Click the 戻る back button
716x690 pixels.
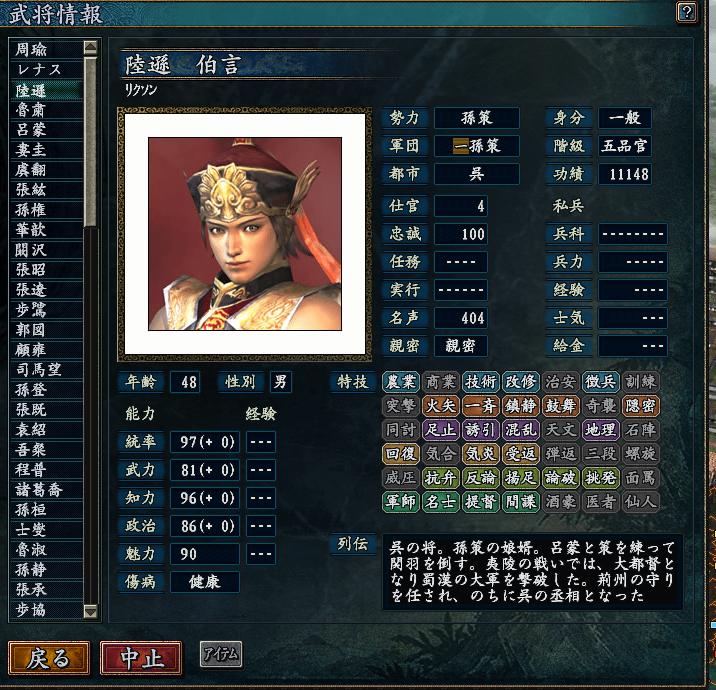[x=49, y=658]
